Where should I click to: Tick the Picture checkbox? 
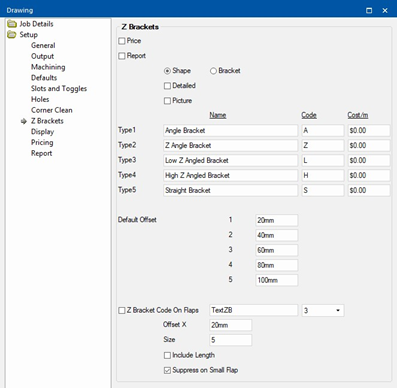(x=167, y=101)
